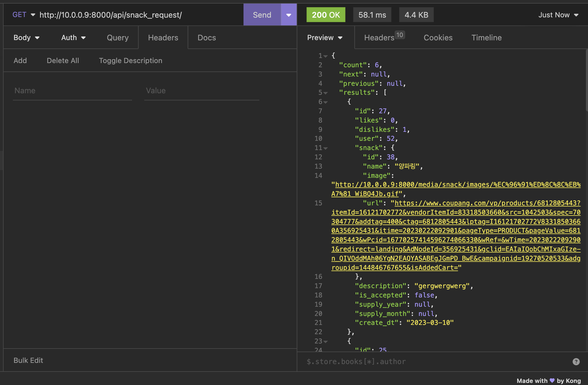Screen dimensions: 588x385
Task: Click Delete All headers
Action: 63,61
